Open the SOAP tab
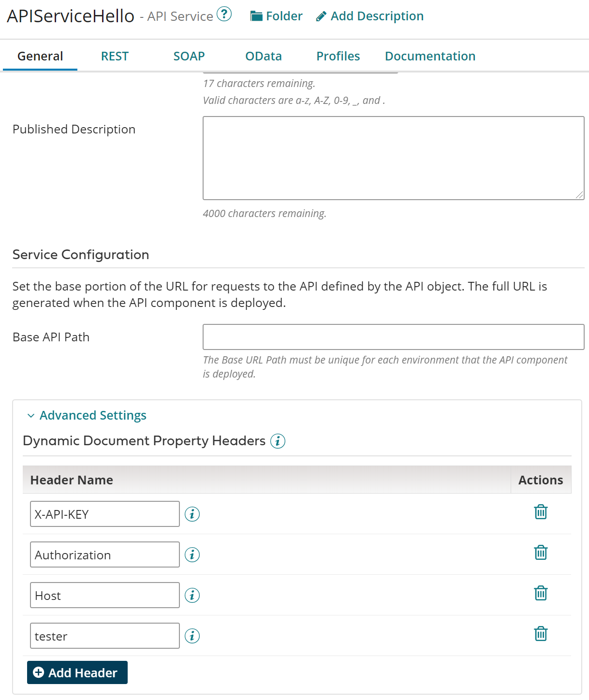 click(189, 56)
